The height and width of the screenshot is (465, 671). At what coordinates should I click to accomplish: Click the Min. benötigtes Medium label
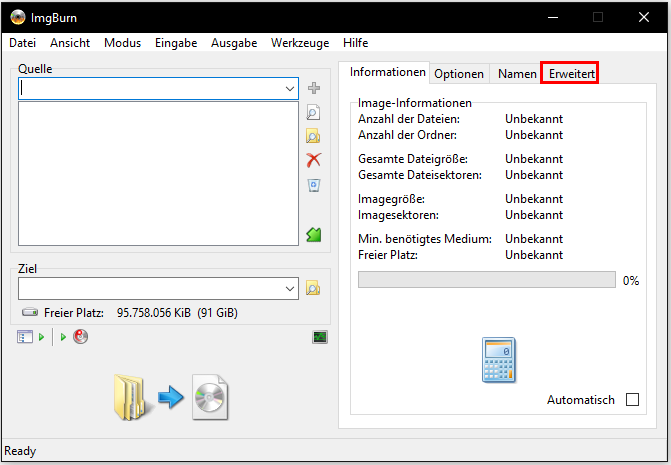425,239
